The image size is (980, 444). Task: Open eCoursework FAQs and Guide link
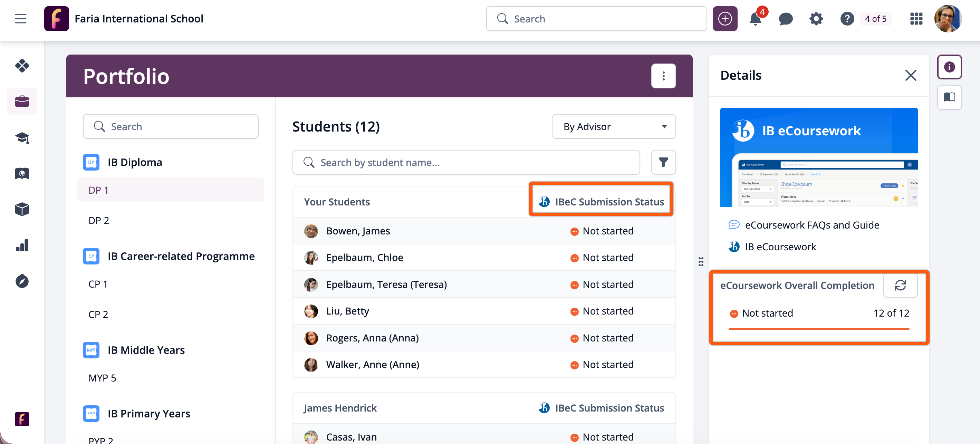[x=811, y=225]
